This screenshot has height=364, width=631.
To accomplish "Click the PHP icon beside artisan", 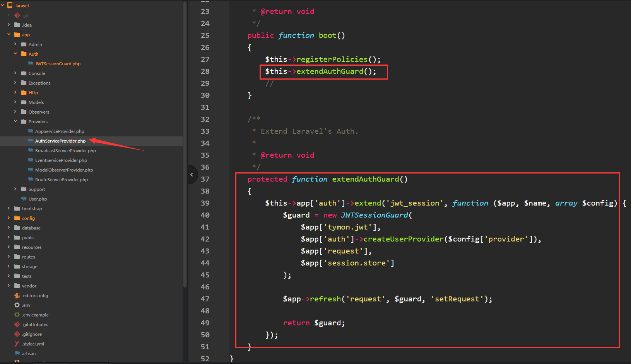I will coord(17,353).
